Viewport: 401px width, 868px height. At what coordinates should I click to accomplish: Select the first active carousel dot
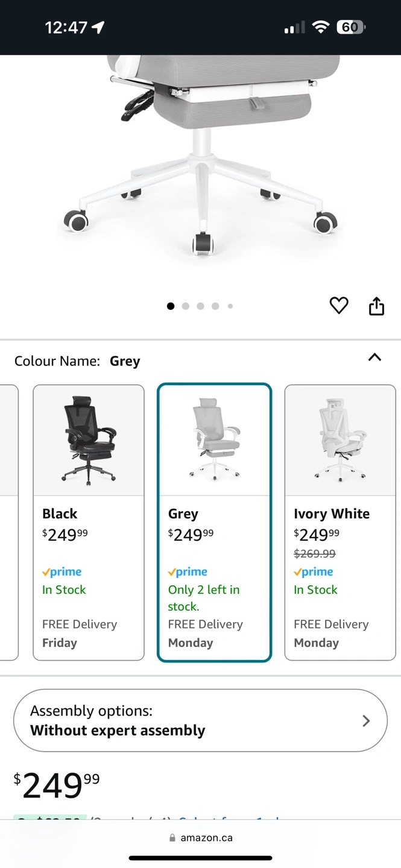171,306
